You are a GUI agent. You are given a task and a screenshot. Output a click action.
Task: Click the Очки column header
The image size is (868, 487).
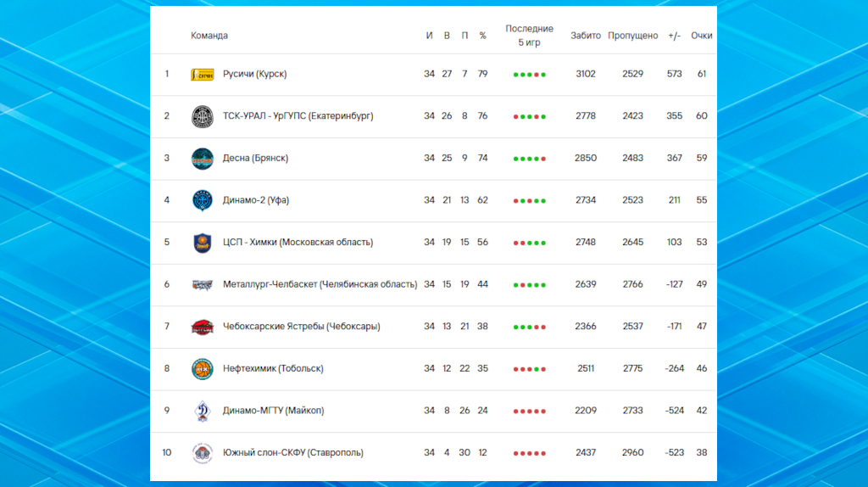coord(701,36)
